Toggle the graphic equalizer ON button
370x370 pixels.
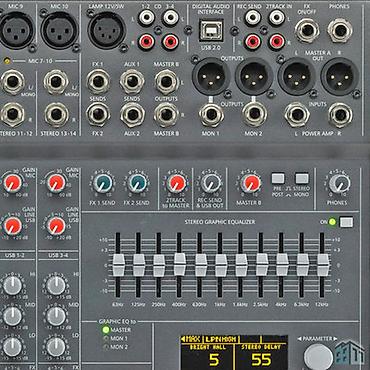[x=346, y=222]
